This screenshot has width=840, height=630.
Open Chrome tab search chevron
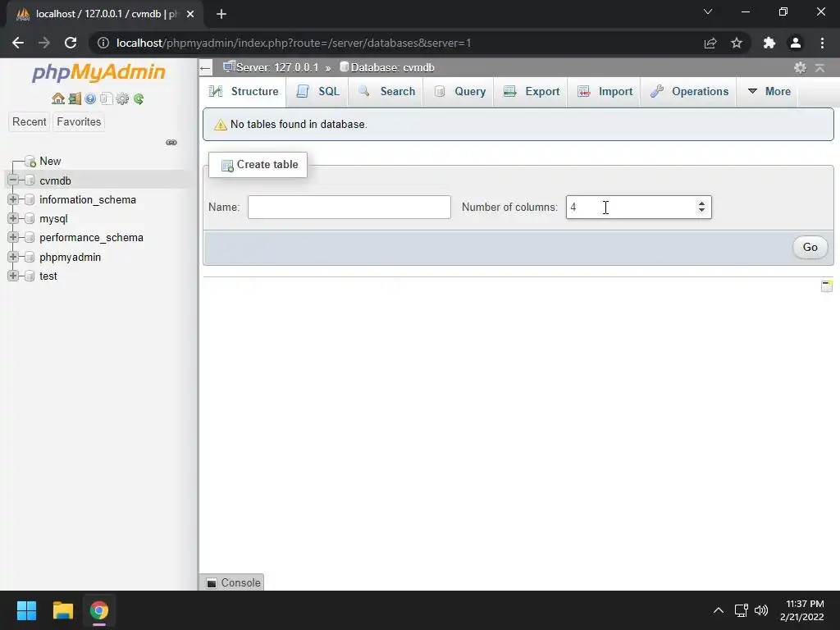(x=708, y=11)
